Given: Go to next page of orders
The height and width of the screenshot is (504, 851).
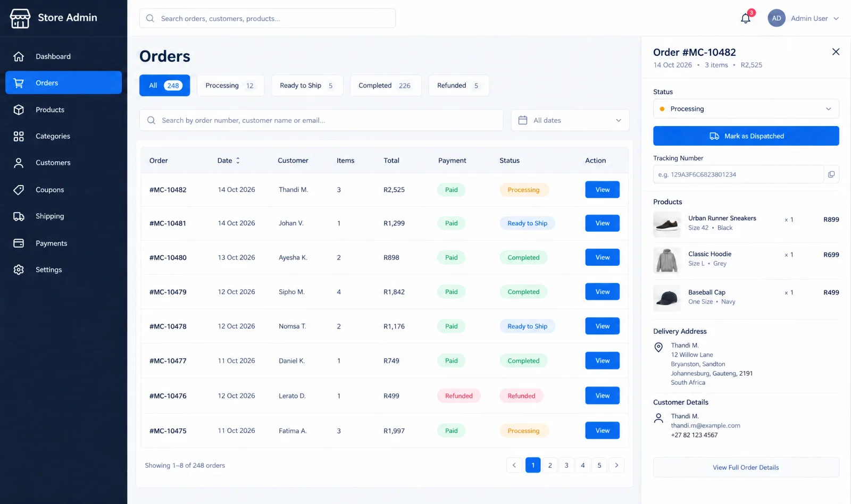Looking at the screenshot, I should click(616, 465).
